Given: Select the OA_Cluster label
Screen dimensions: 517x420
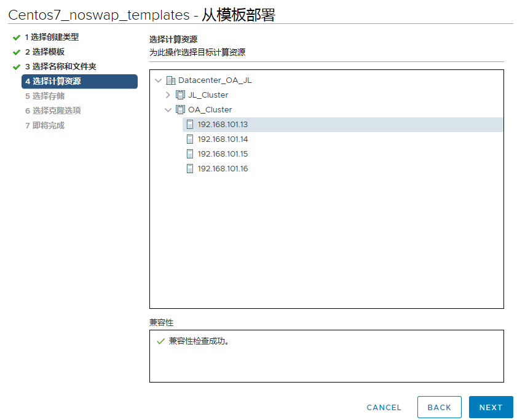Looking at the screenshot, I should [x=210, y=110].
